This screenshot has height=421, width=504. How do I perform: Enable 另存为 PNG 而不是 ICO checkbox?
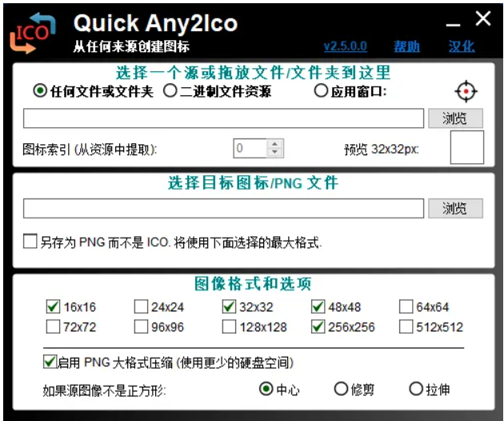point(30,241)
